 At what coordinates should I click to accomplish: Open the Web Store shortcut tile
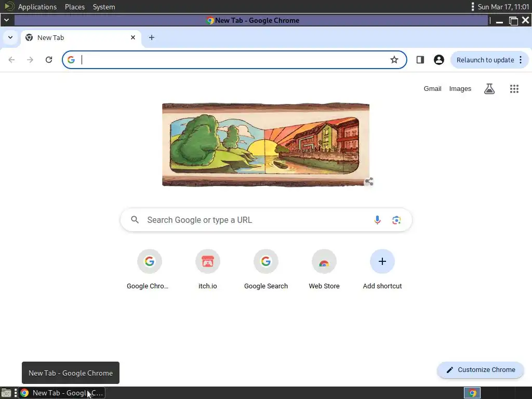(324, 269)
